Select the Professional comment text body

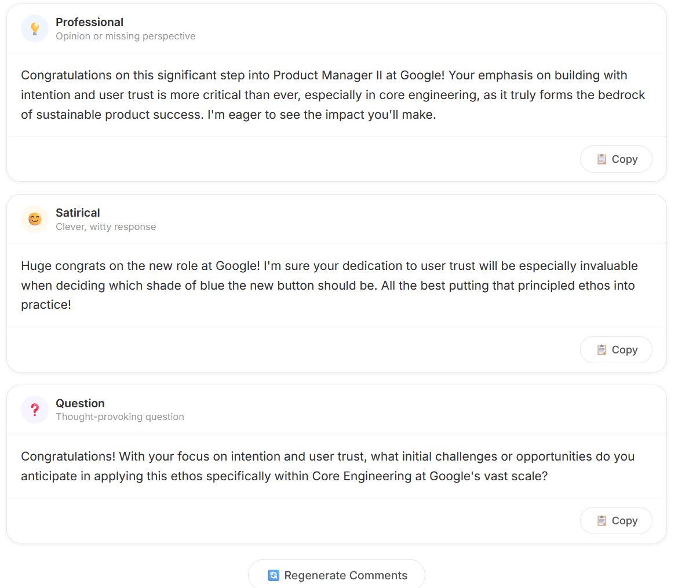[333, 94]
